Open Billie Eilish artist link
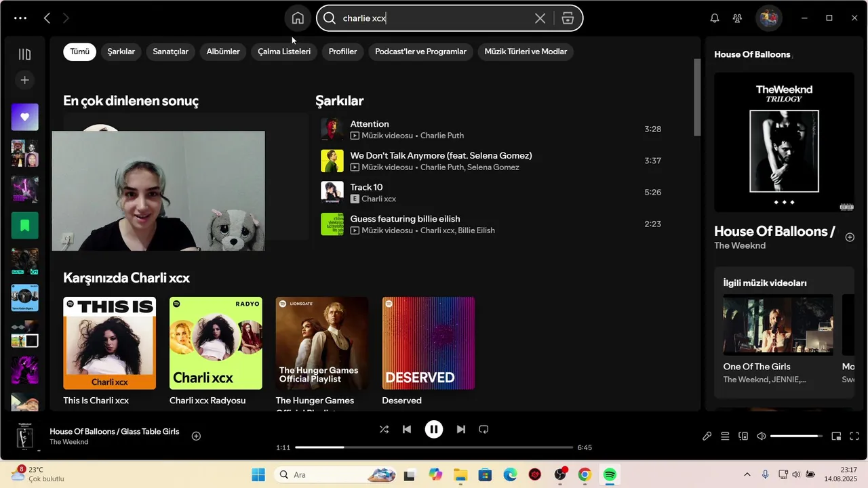 [x=476, y=230]
